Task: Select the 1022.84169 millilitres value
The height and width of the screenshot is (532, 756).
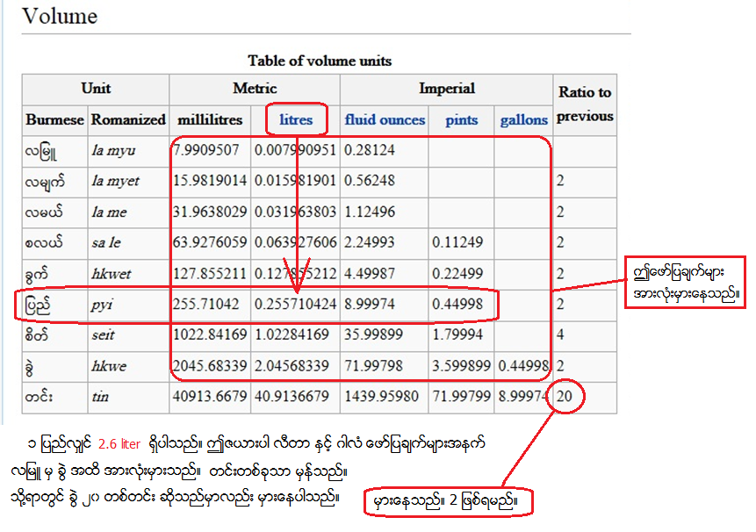Action: (210, 334)
